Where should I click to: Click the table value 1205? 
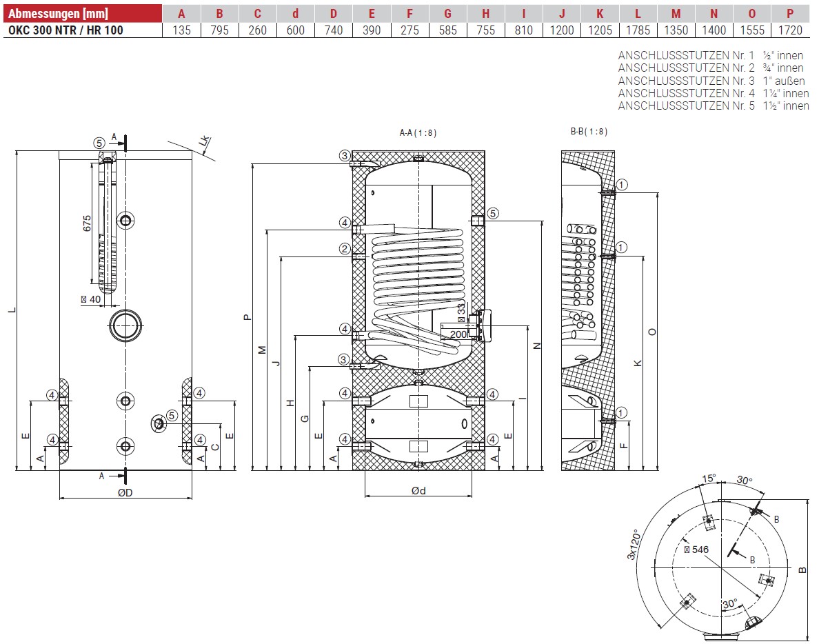point(600,30)
